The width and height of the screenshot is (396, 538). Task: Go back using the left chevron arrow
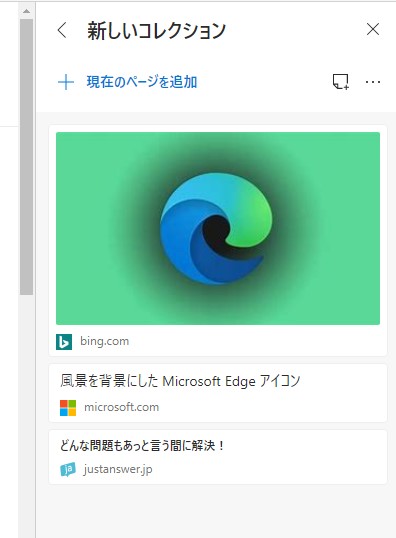[x=62, y=30]
